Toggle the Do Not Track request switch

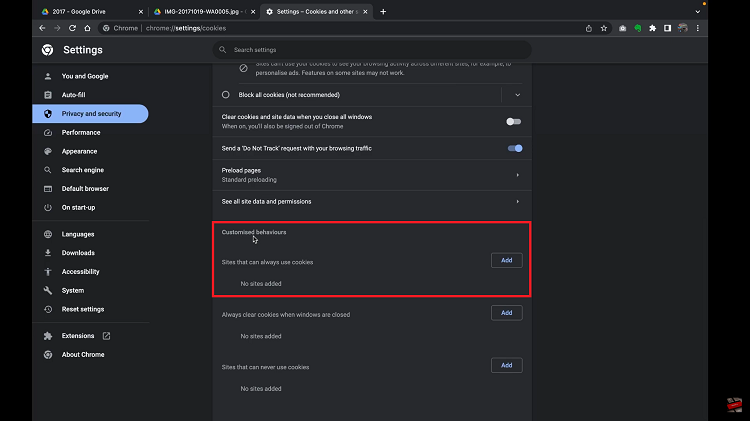tap(515, 148)
